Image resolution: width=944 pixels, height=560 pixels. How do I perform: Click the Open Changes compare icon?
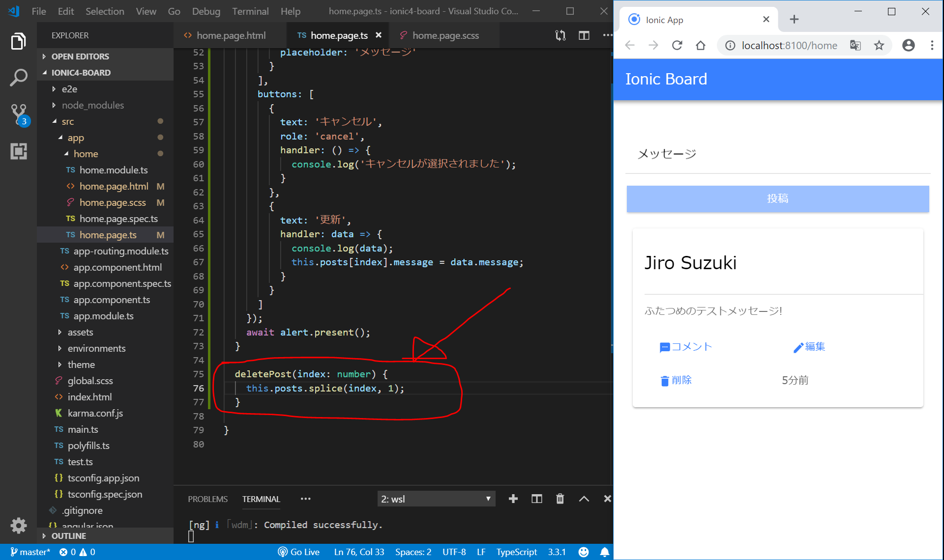pos(560,35)
